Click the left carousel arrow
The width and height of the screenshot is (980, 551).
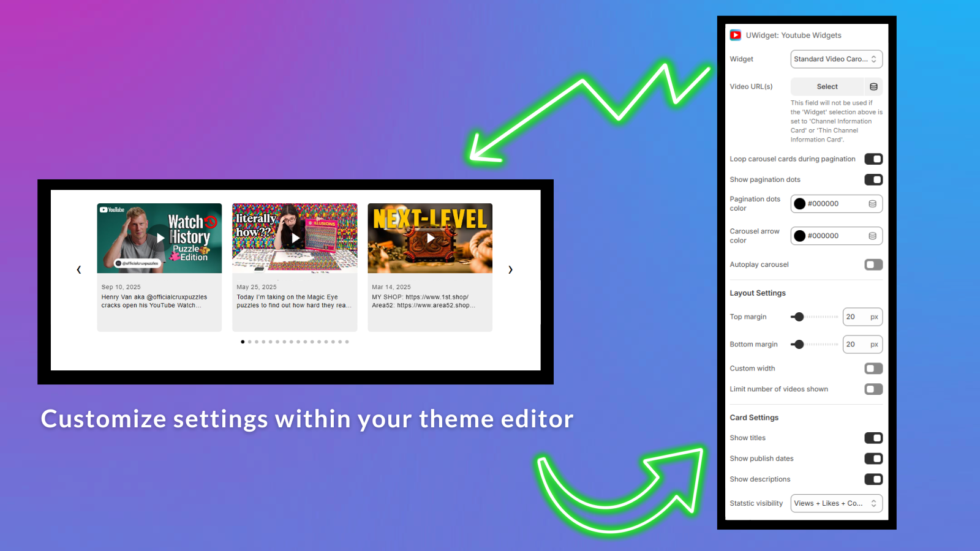click(x=79, y=269)
